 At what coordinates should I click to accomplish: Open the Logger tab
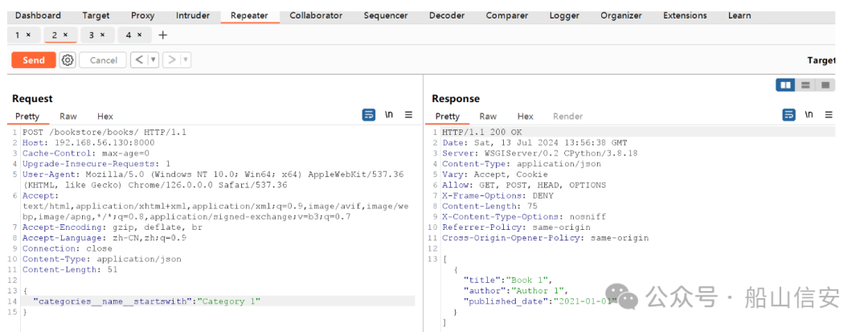(564, 15)
